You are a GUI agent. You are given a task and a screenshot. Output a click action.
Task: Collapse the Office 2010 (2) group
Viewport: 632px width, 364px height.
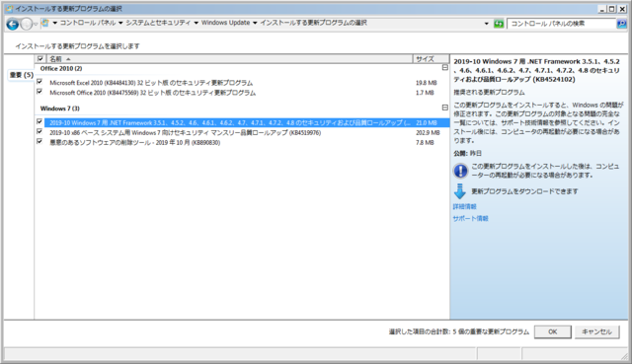445,68
